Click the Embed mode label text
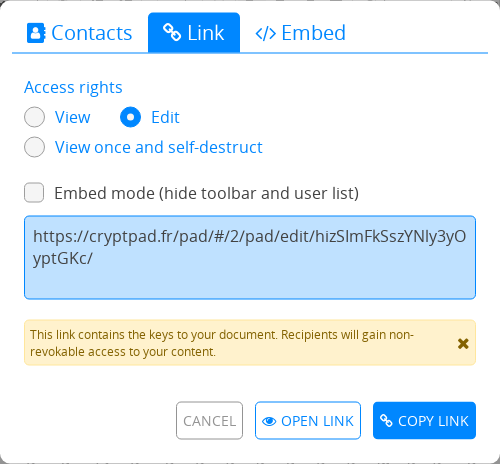Screen dimensions: 500x464 coord(206,193)
